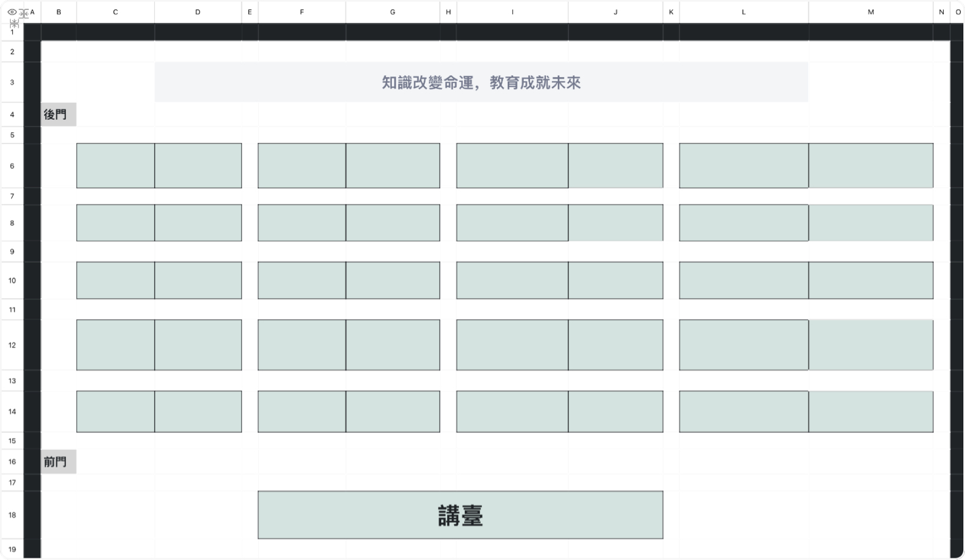Select column J header
The image size is (965, 560).
tap(615, 12)
